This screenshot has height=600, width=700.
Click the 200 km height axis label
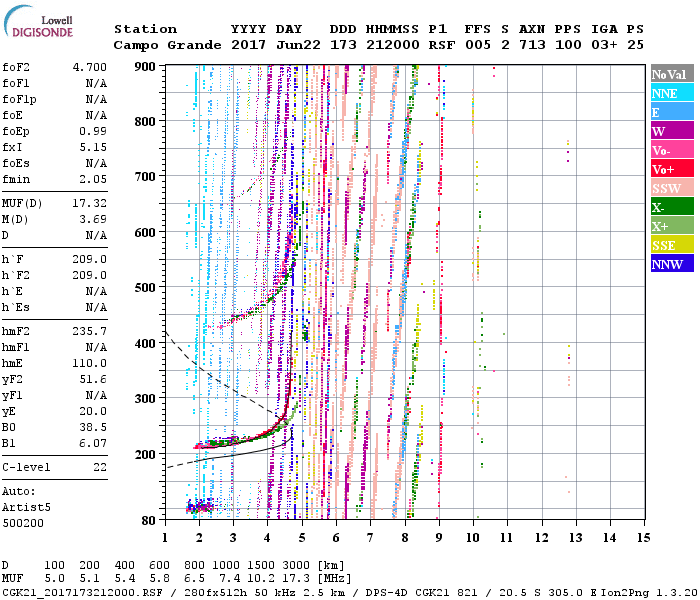145,454
